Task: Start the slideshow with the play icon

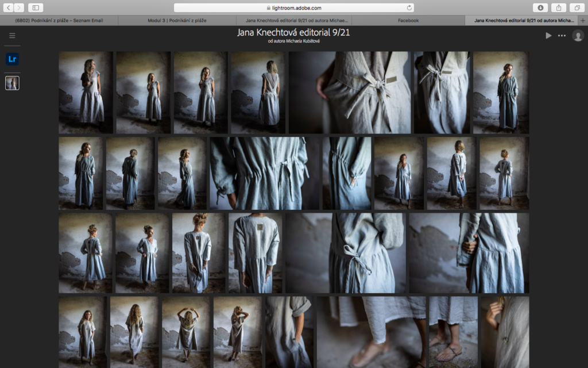Action: pos(548,36)
